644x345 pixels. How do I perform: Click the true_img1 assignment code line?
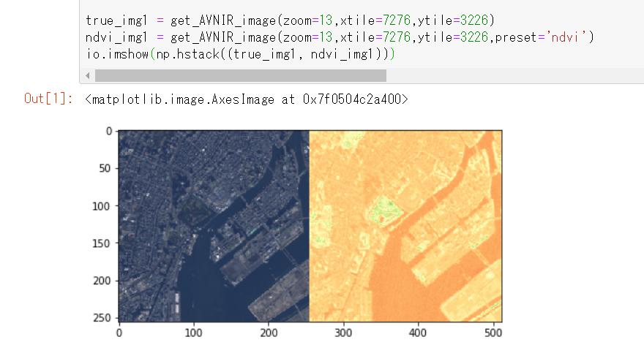tap(290, 20)
